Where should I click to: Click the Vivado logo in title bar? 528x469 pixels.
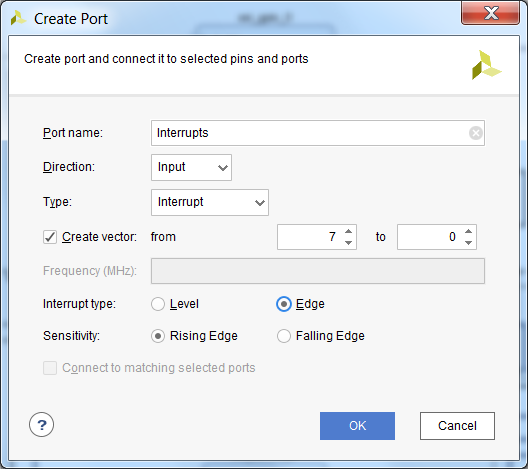click(x=18, y=18)
